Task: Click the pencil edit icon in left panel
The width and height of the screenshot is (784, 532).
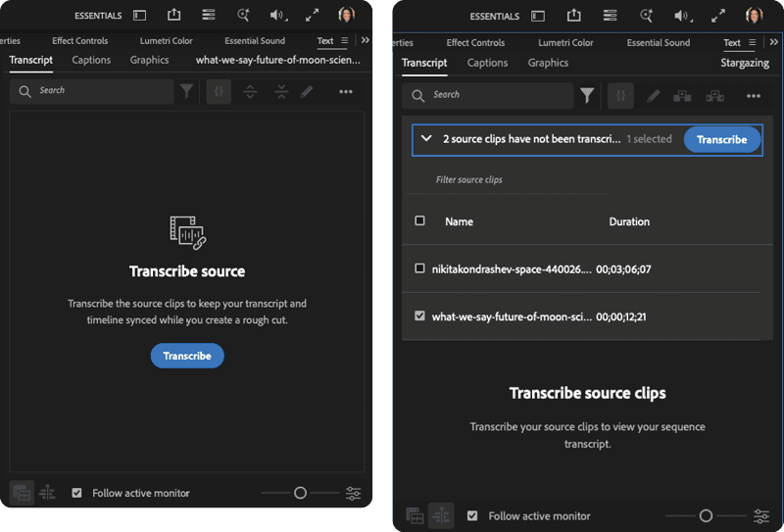Action: (307, 91)
